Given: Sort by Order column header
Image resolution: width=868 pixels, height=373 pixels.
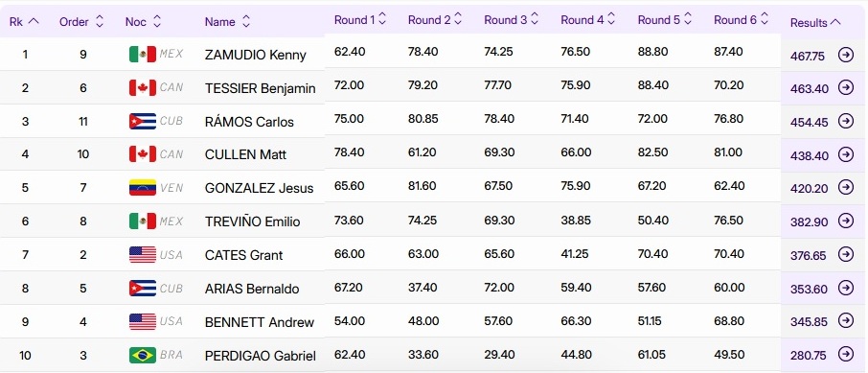Looking at the screenshot, I should pyautogui.click(x=81, y=22).
